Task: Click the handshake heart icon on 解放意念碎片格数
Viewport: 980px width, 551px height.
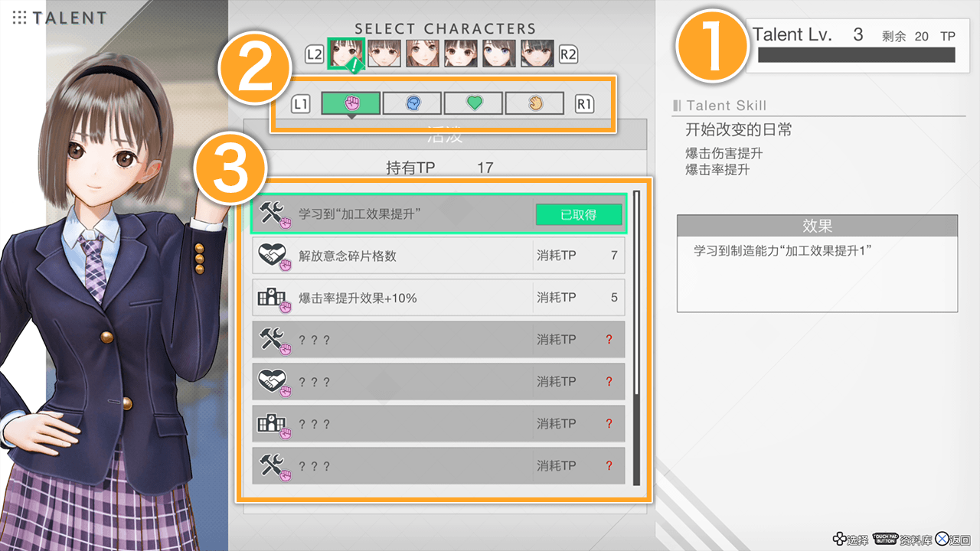Action: (x=274, y=256)
